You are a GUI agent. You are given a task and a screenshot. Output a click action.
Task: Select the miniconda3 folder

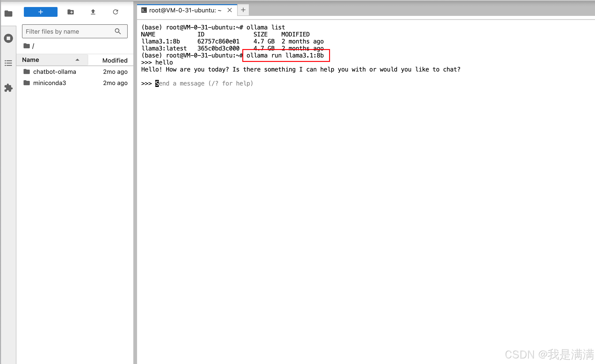coord(50,83)
